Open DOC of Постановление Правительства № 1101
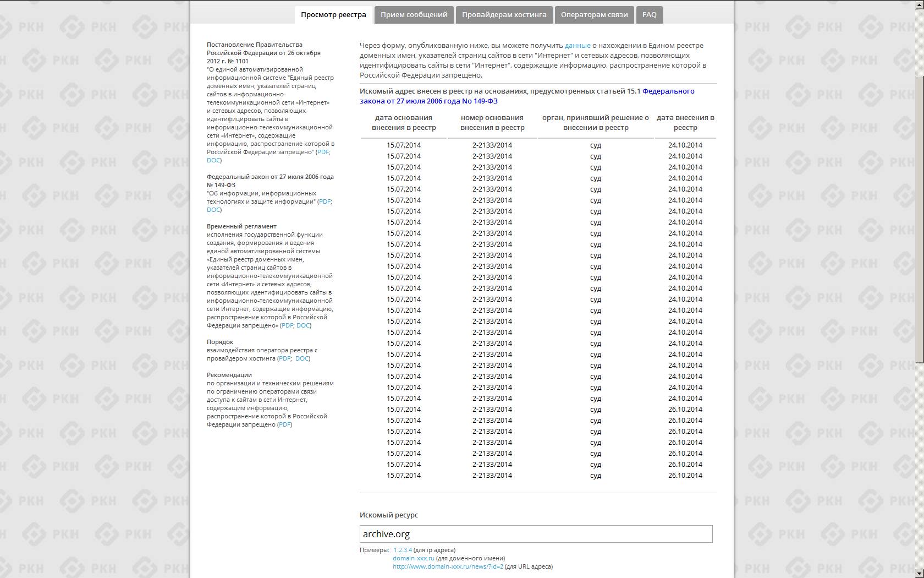The image size is (924, 578). click(x=213, y=160)
